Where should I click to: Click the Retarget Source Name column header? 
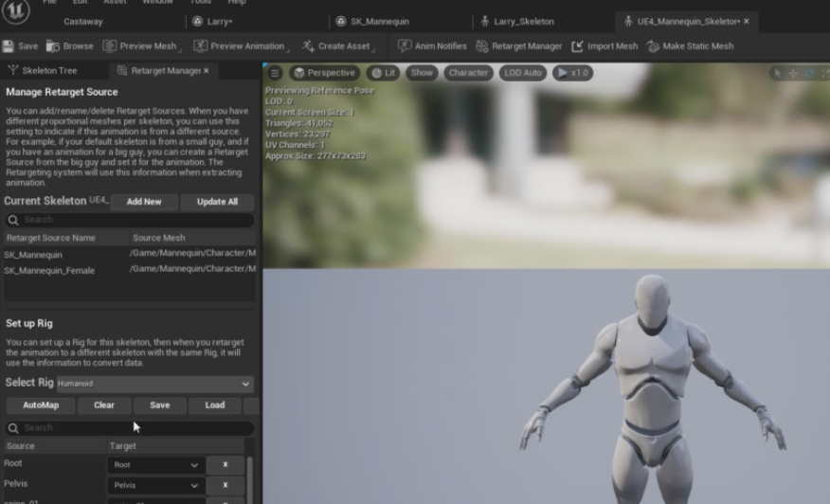[x=66, y=238]
